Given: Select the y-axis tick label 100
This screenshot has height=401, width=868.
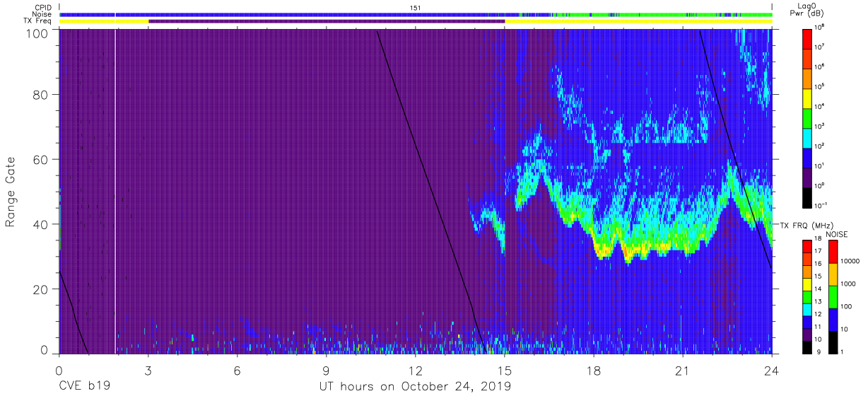Looking at the screenshot, I should pos(37,33).
